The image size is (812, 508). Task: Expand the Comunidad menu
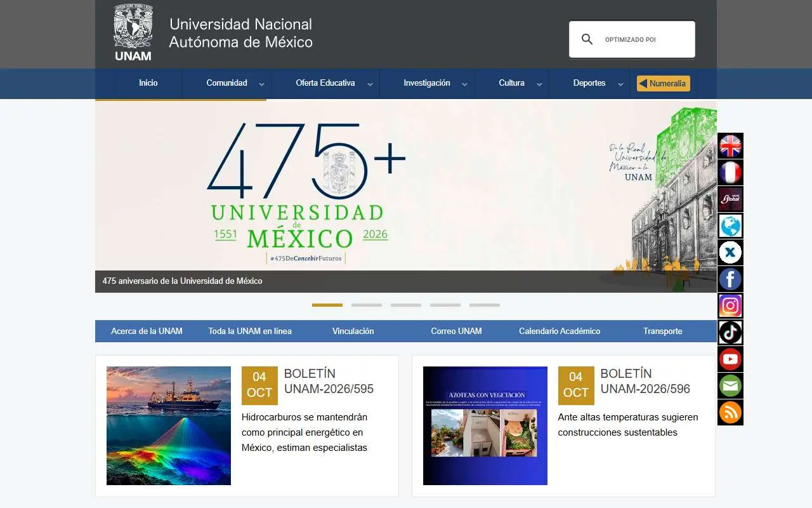(x=227, y=83)
